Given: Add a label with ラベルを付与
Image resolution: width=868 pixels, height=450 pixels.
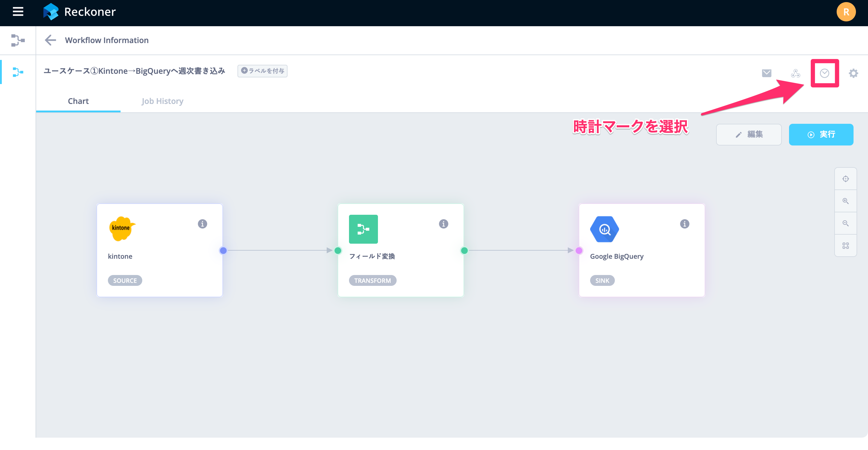Looking at the screenshot, I should 262,71.
